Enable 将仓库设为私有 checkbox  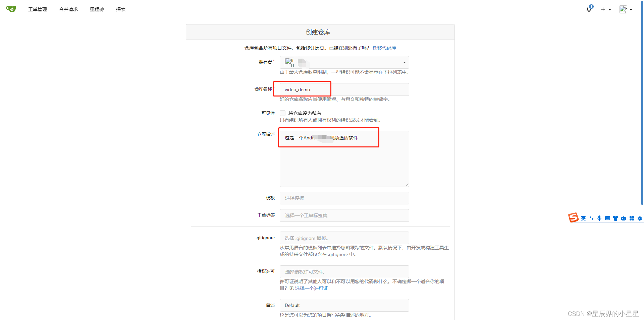[282, 113]
